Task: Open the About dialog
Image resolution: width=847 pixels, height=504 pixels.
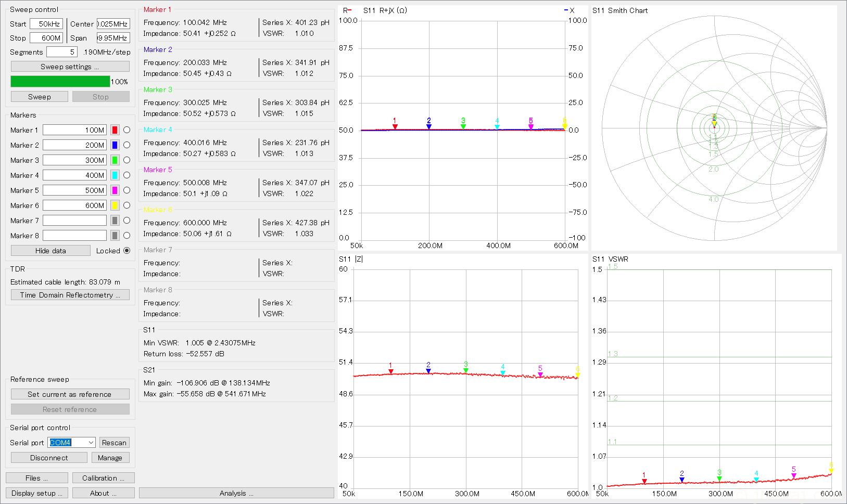Action: pos(104,493)
